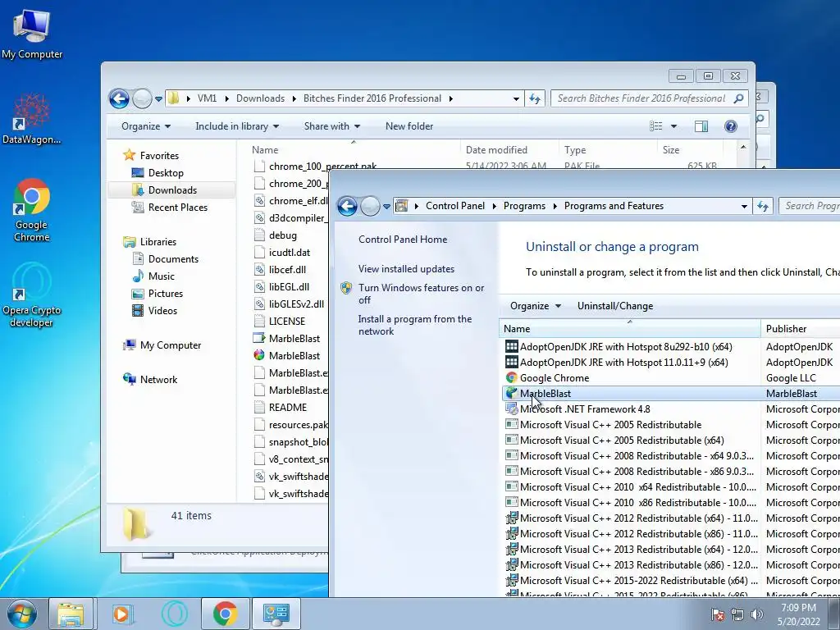The height and width of the screenshot is (630, 840).
Task: Click Downloads in the Explorer breadcrumb
Action: pos(260,98)
